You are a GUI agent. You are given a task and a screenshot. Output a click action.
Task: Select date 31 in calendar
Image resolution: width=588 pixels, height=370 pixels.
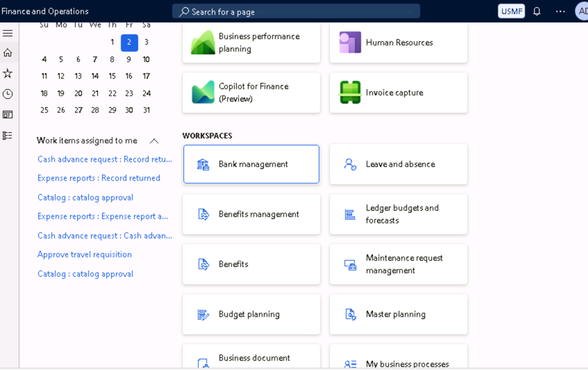(146, 110)
